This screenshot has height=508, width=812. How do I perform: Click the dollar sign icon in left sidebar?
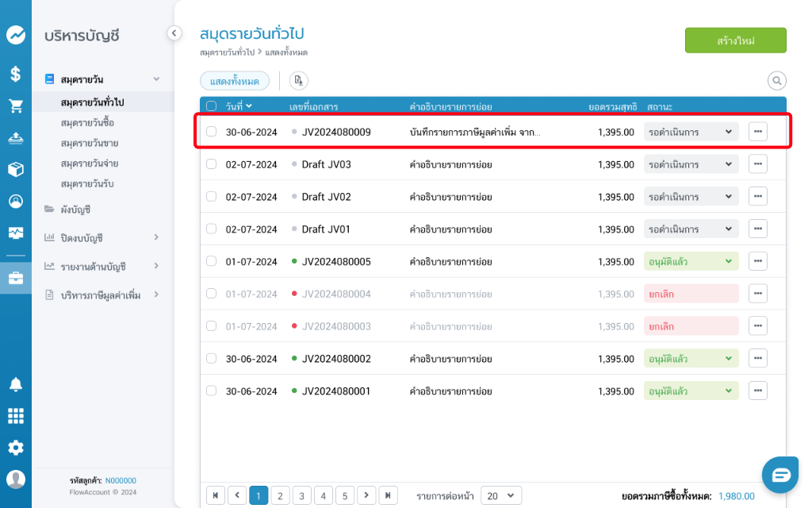[x=16, y=74]
